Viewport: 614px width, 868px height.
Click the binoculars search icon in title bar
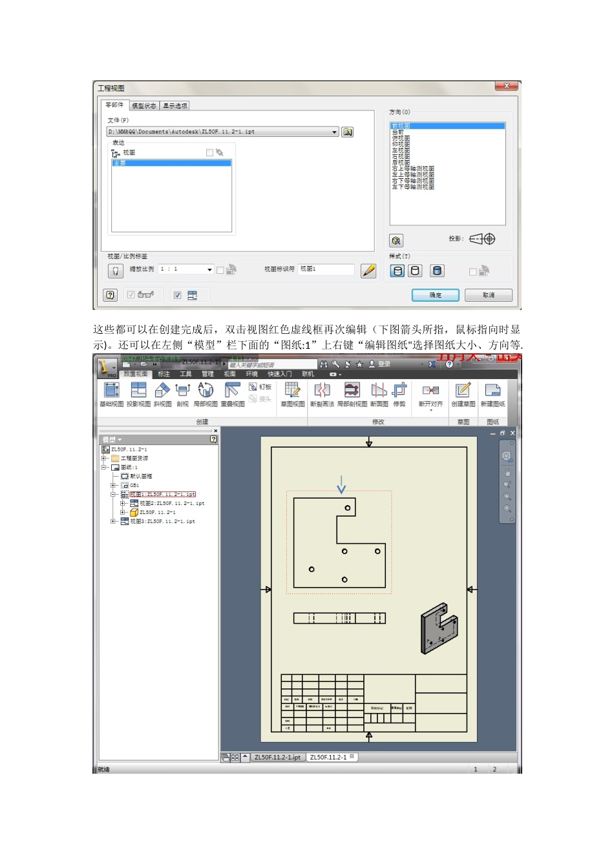pyautogui.click(x=323, y=364)
